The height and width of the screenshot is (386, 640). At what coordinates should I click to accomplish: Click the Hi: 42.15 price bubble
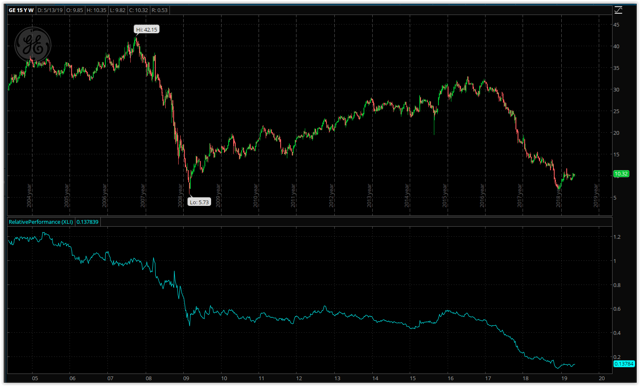pos(147,29)
